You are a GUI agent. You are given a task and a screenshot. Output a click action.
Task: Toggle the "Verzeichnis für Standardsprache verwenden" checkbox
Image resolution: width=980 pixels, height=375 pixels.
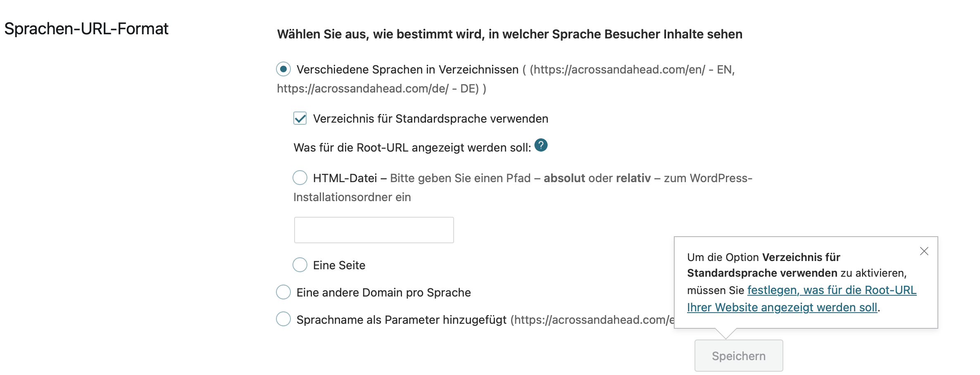pyautogui.click(x=300, y=119)
